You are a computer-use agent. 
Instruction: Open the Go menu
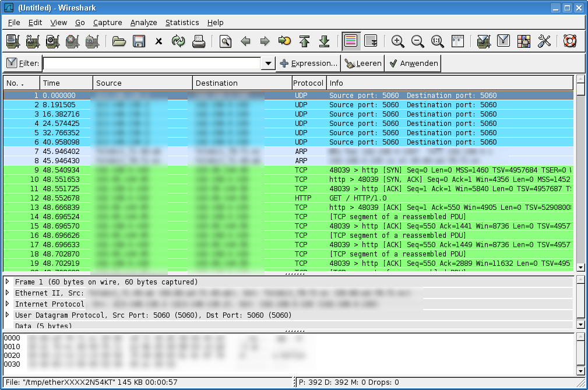pyautogui.click(x=80, y=23)
